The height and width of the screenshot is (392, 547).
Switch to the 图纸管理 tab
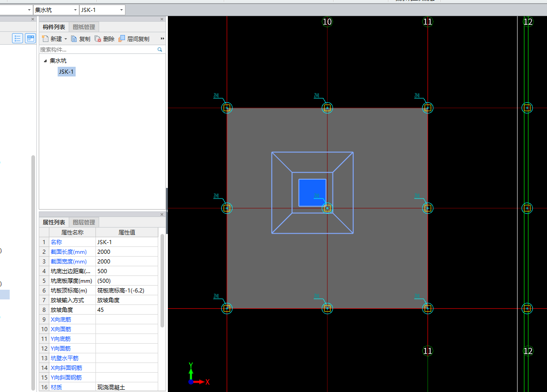coord(84,27)
